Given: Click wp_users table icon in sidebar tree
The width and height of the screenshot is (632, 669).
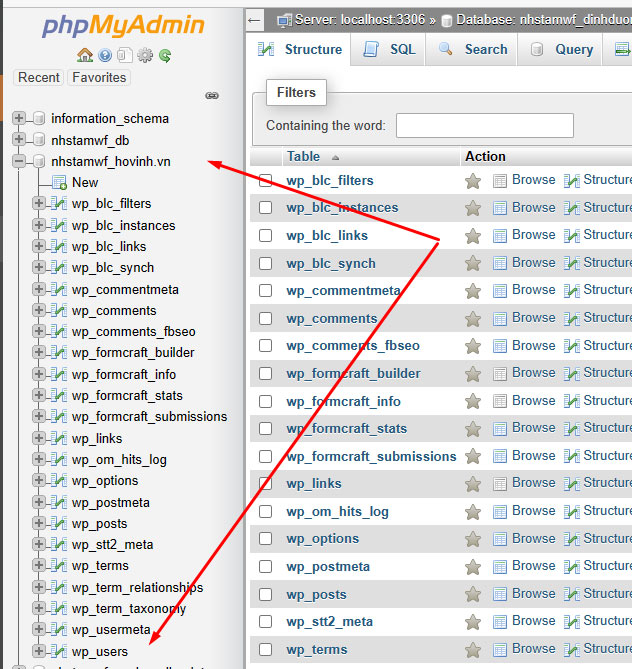Looking at the screenshot, I should click(x=59, y=651).
